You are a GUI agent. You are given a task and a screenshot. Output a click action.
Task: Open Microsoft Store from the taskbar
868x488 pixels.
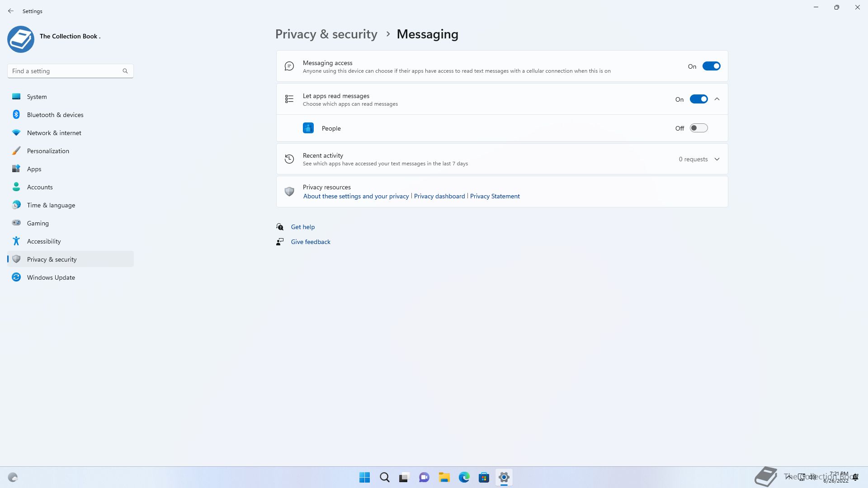coord(484,477)
